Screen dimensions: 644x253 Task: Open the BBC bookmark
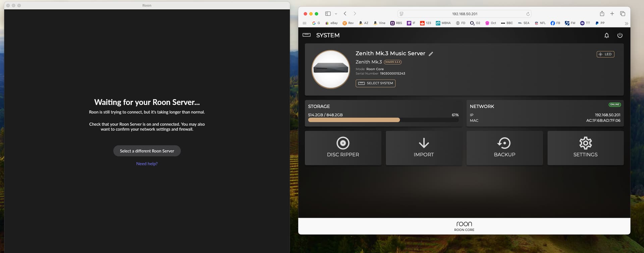click(507, 23)
